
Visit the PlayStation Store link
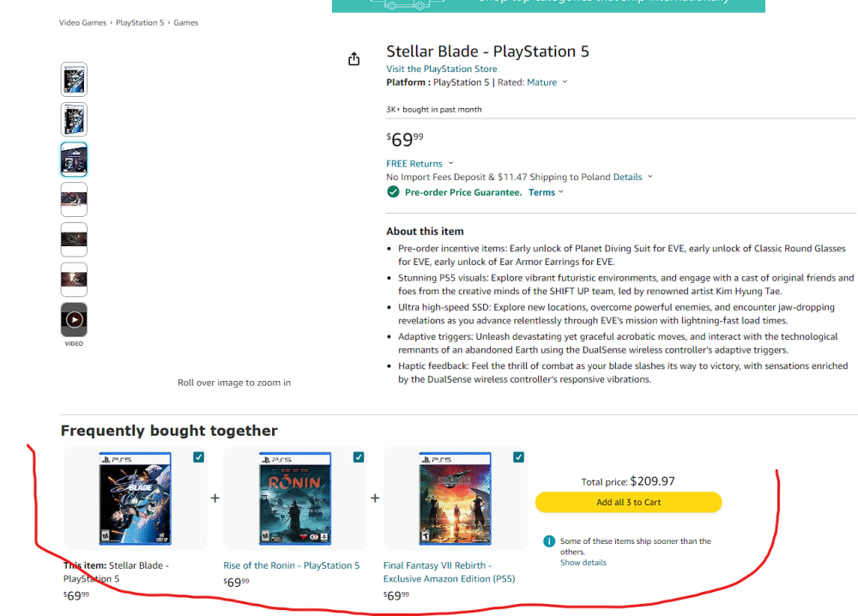coord(441,69)
